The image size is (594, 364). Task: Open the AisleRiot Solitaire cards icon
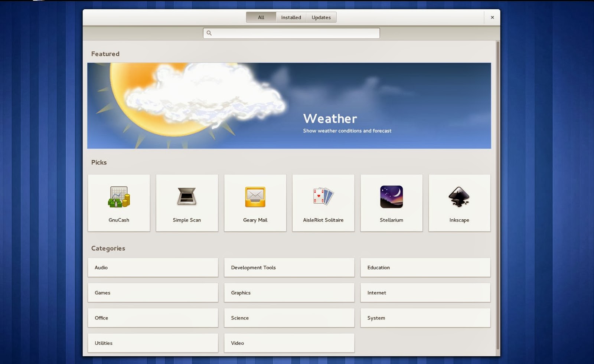(323, 196)
